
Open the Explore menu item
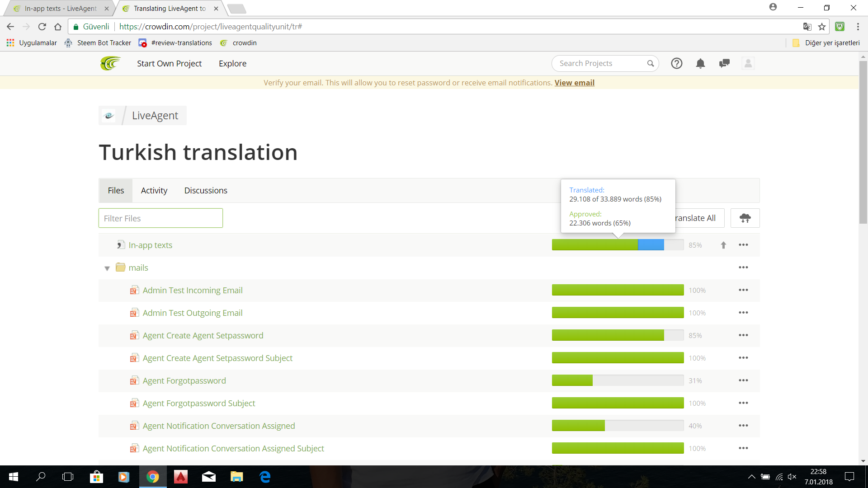[x=233, y=64]
